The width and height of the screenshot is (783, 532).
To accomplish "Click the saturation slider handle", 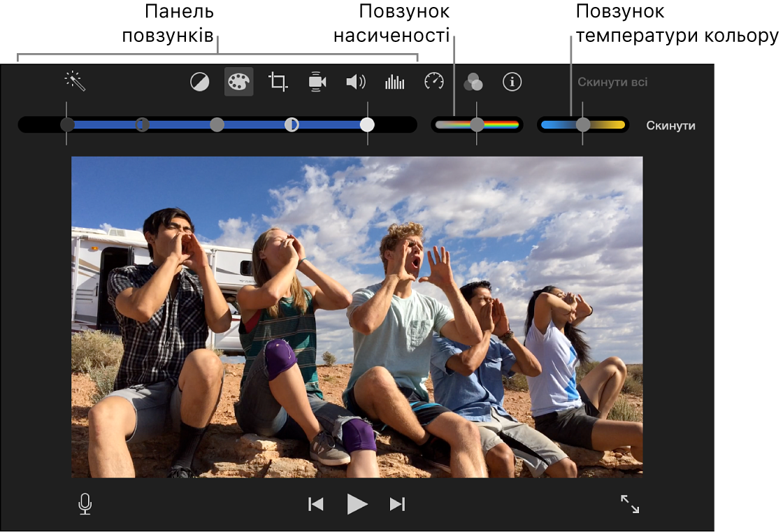I will [x=477, y=125].
